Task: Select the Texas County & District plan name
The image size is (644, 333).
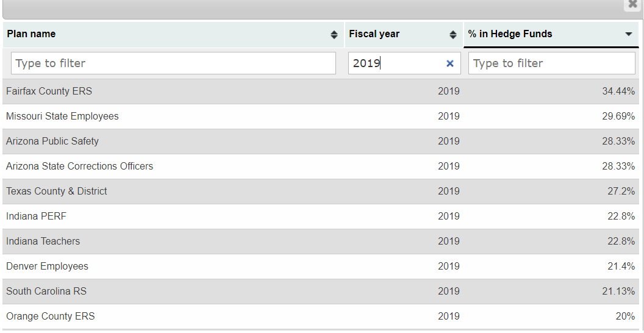Action: pos(57,192)
